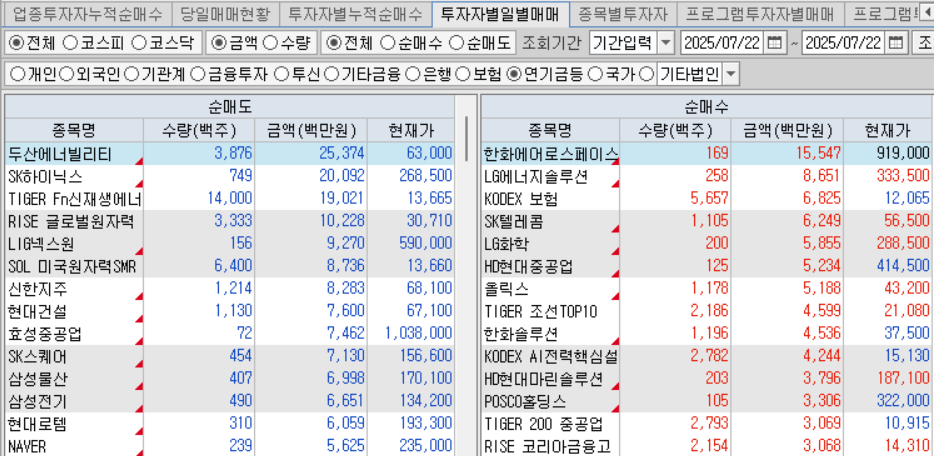Select LG화학 row
This screenshot has width=934, height=456.
[706, 244]
